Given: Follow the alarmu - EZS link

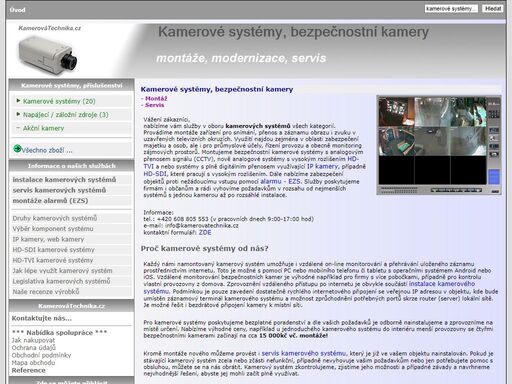Looking at the screenshot, I should pos(280,181).
